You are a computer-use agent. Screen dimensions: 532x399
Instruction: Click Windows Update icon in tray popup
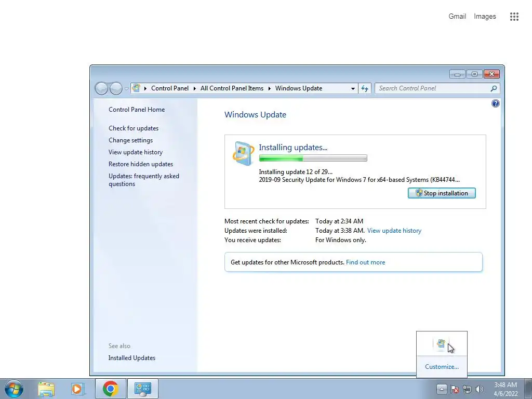click(441, 344)
